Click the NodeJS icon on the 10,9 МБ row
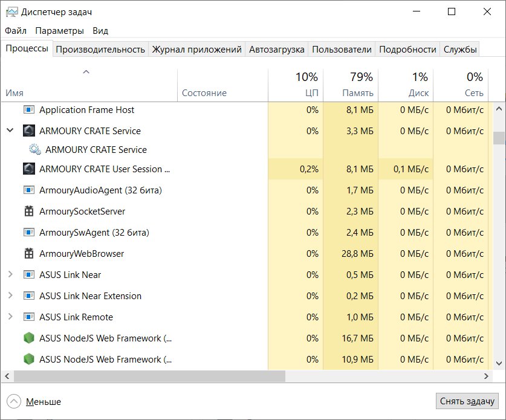Image resolution: width=506 pixels, height=420 pixels. 29,359
